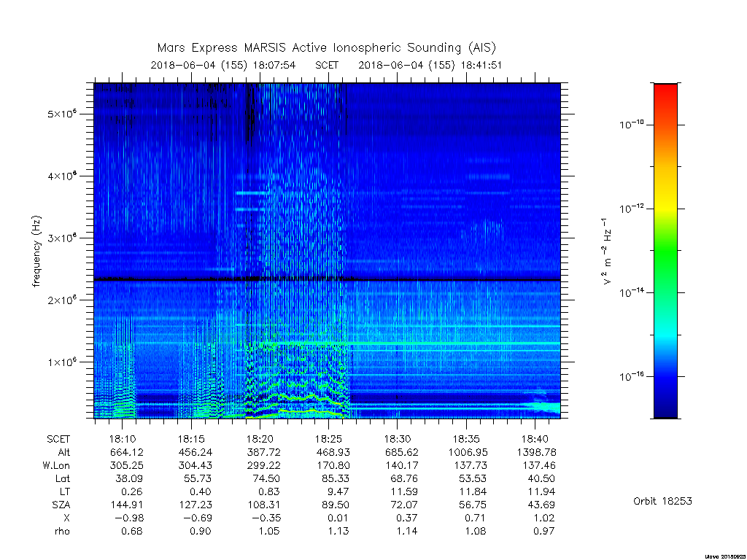Click the altitude value '387.72'
The height and width of the screenshot is (560, 747).
pos(264,452)
